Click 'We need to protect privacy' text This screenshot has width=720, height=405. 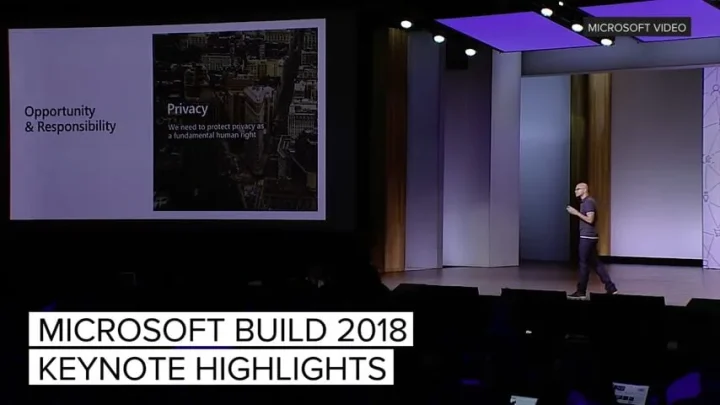click(216, 131)
